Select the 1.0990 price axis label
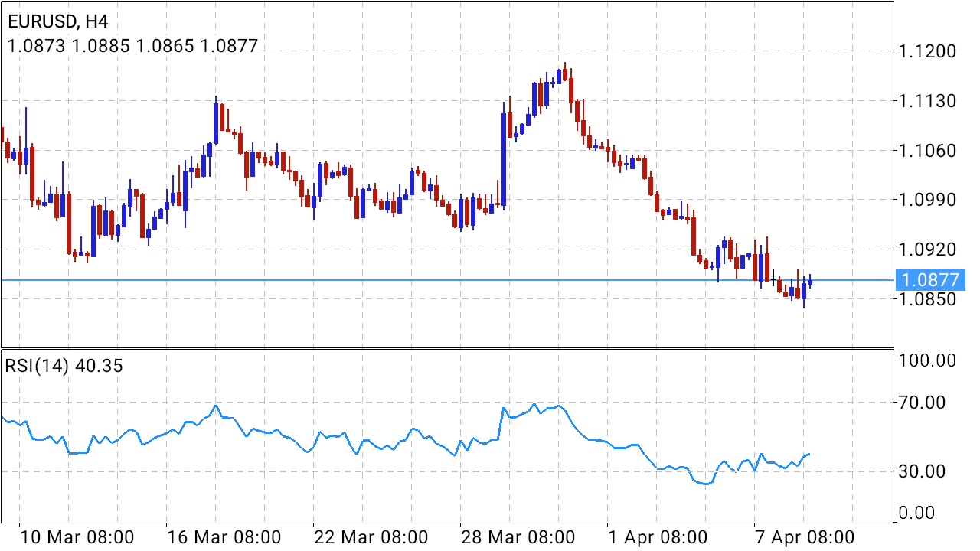The width and height of the screenshot is (980, 551). (x=929, y=200)
